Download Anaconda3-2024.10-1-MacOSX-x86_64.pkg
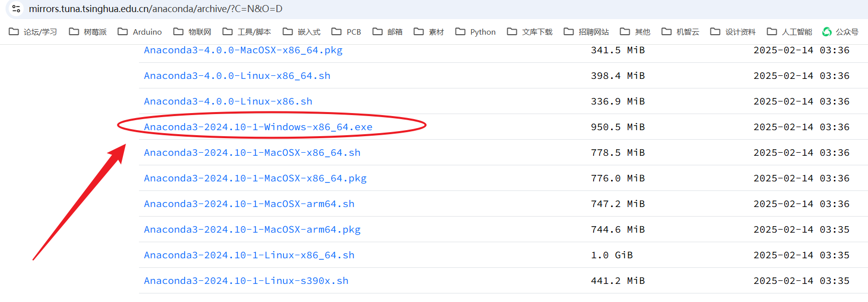Screen dimensions: 868x302 pyautogui.click(x=255, y=178)
